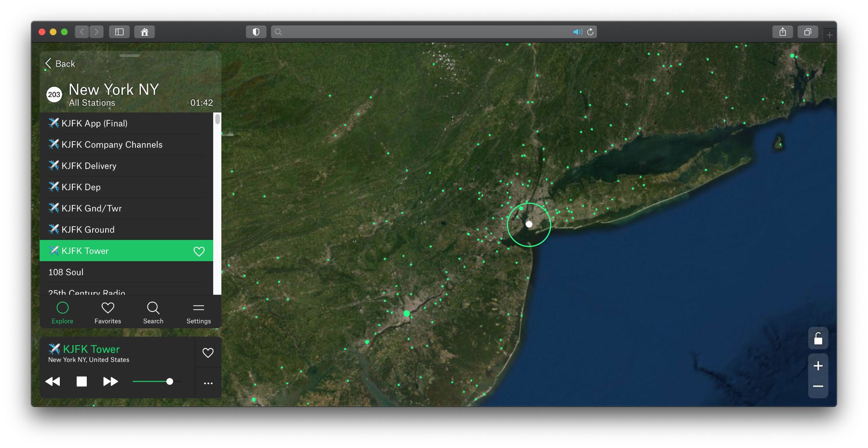
Task: Click the volume slider knob
Action: pos(169,381)
